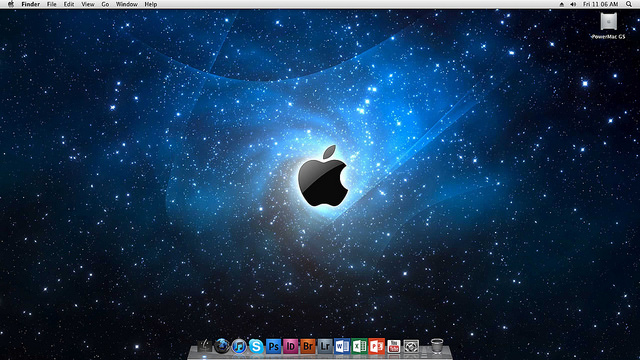Open the YouTube icon in the Dock

pos(393,347)
